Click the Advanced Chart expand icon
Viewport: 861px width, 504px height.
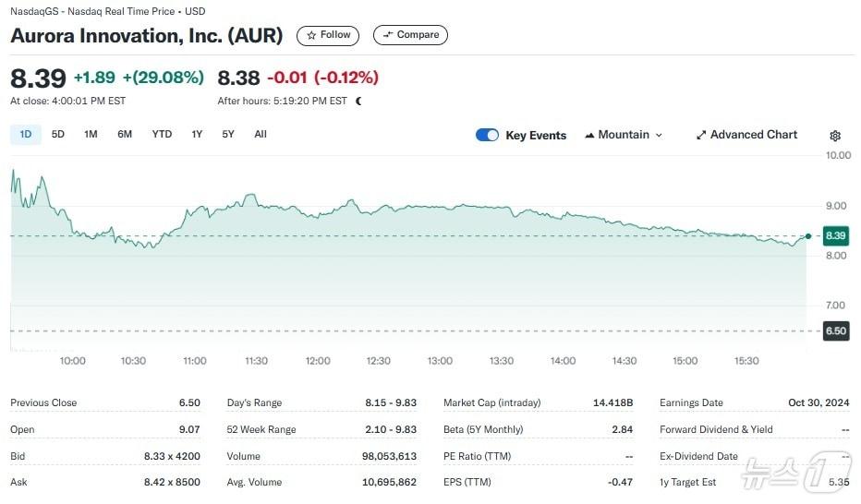click(701, 135)
